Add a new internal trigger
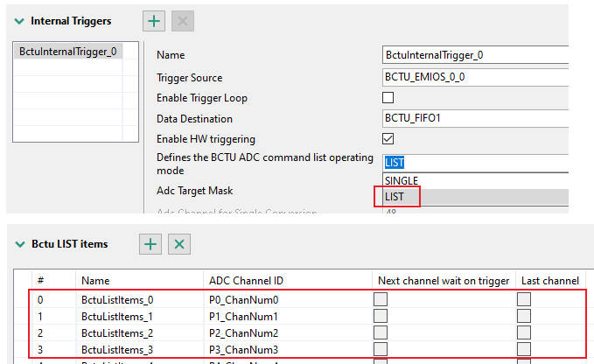This screenshot has width=594, height=364. (x=154, y=20)
